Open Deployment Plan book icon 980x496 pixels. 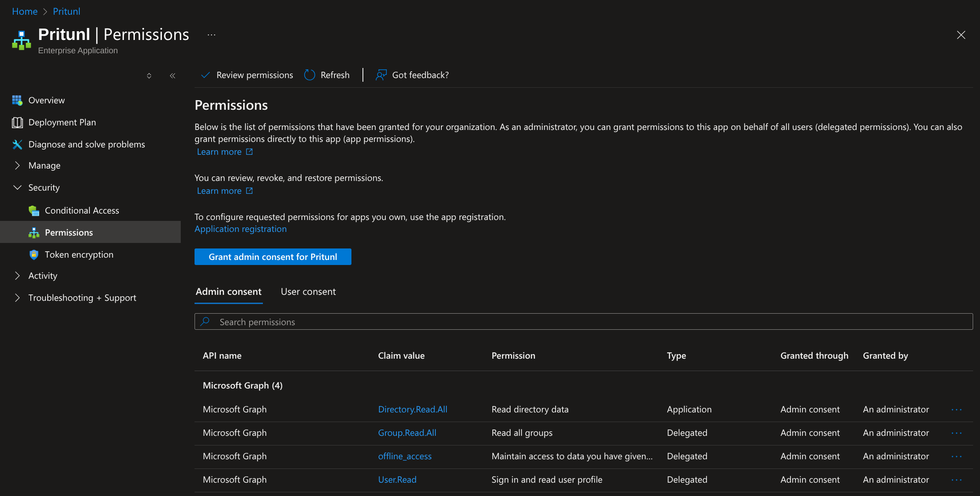coord(17,122)
